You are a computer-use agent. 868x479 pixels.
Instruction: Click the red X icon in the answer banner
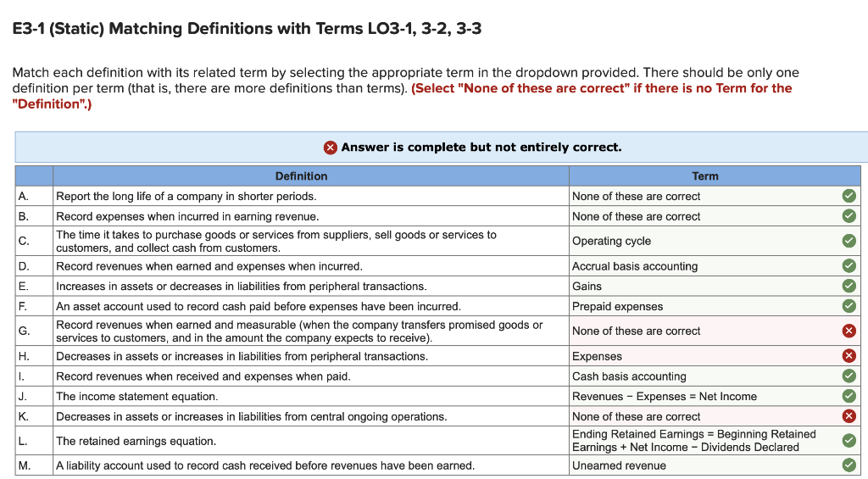[x=331, y=148]
